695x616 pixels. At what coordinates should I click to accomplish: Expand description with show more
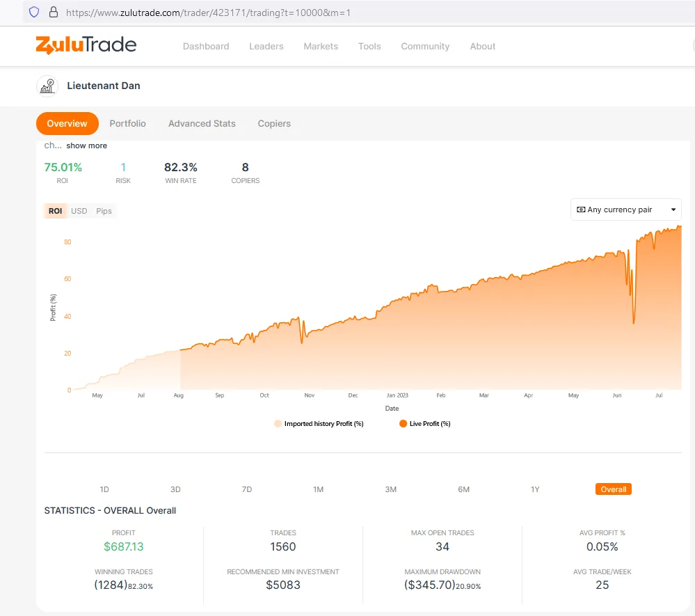[x=87, y=145]
